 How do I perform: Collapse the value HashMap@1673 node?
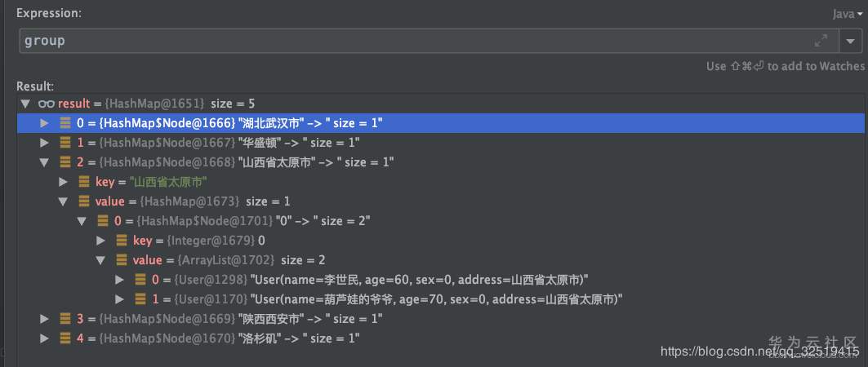(x=64, y=201)
